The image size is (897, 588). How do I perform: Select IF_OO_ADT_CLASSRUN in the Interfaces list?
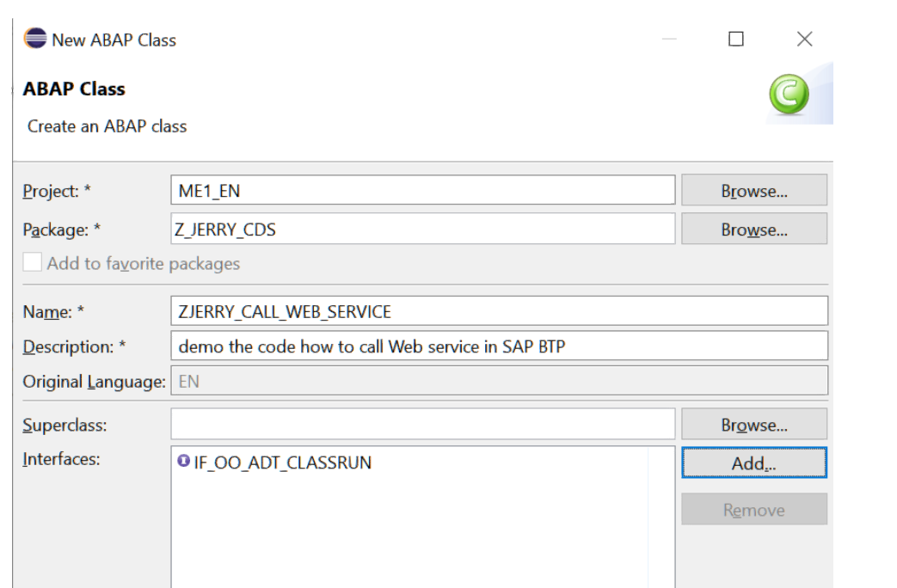[x=279, y=462]
